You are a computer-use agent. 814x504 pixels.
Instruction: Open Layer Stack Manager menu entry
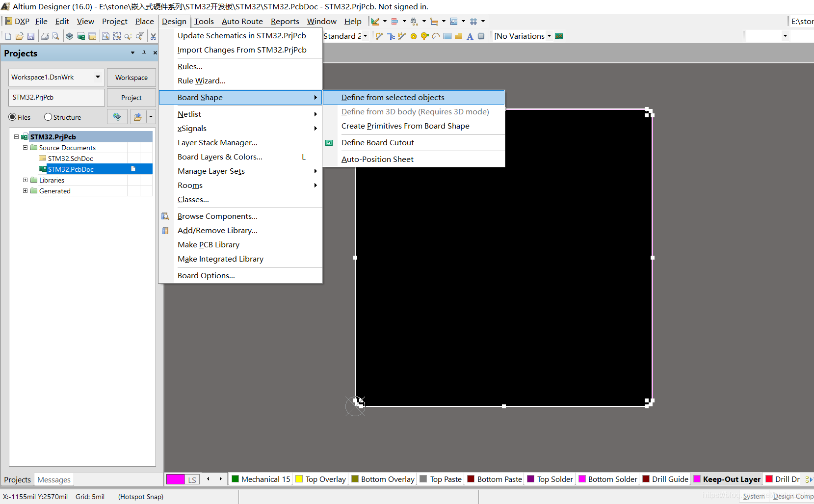point(217,143)
